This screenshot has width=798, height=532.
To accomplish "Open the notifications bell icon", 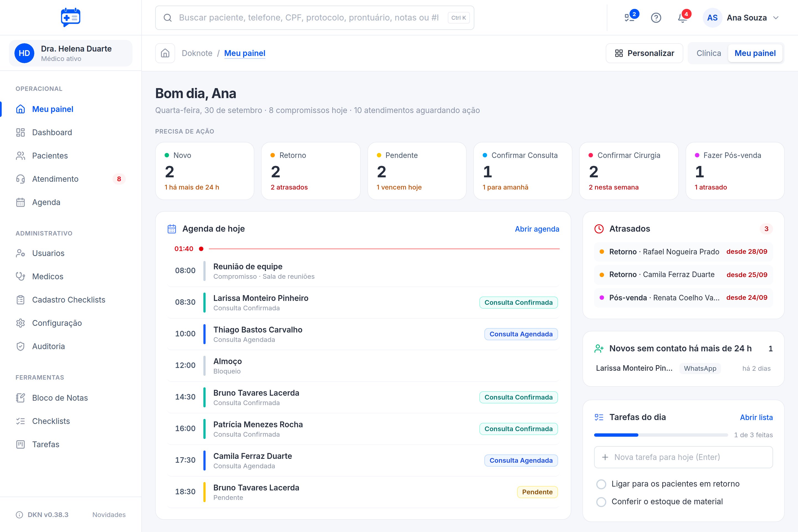I will pyautogui.click(x=682, y=18).
